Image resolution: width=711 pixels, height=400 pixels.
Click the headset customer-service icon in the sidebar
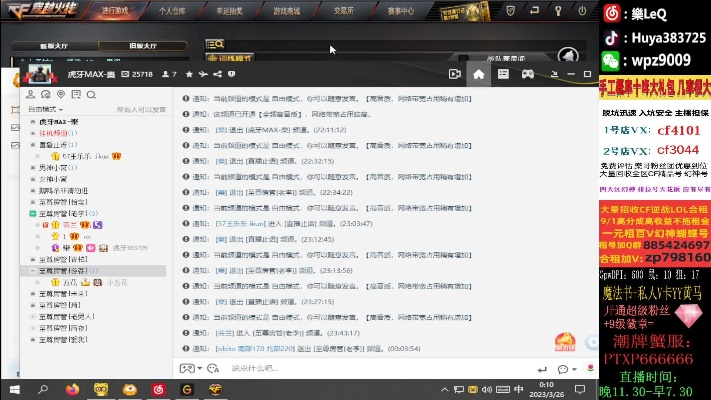(x=45, y=94)
